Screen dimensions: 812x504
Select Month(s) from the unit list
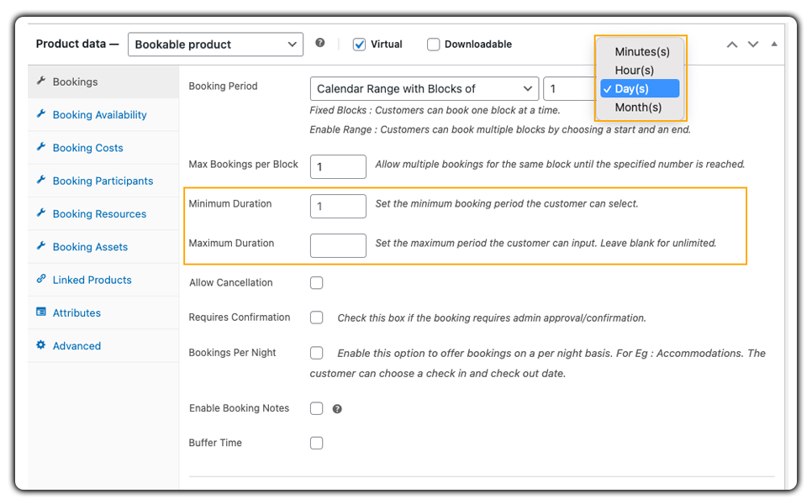640,108
